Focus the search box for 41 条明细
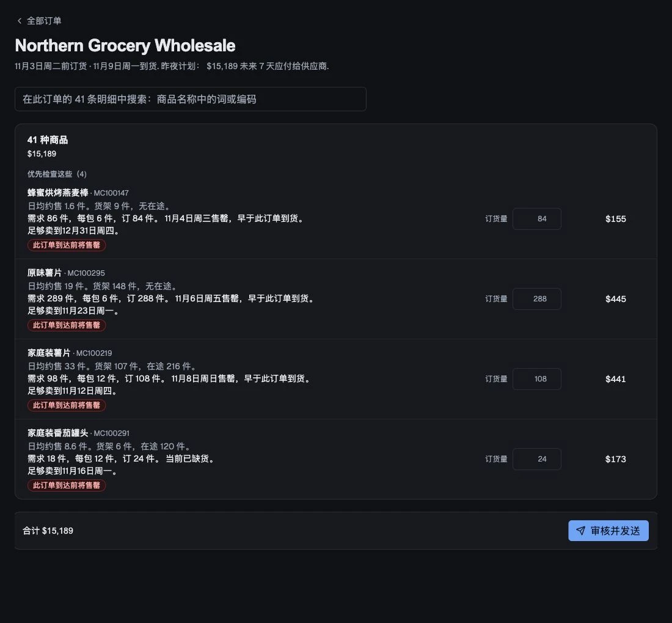 (190, 99)
